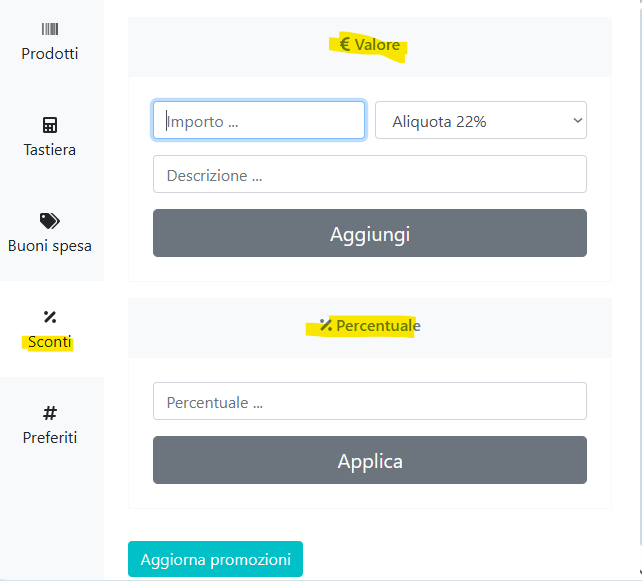
Task: Focus the Importo input field
Action: pos(259,121)
